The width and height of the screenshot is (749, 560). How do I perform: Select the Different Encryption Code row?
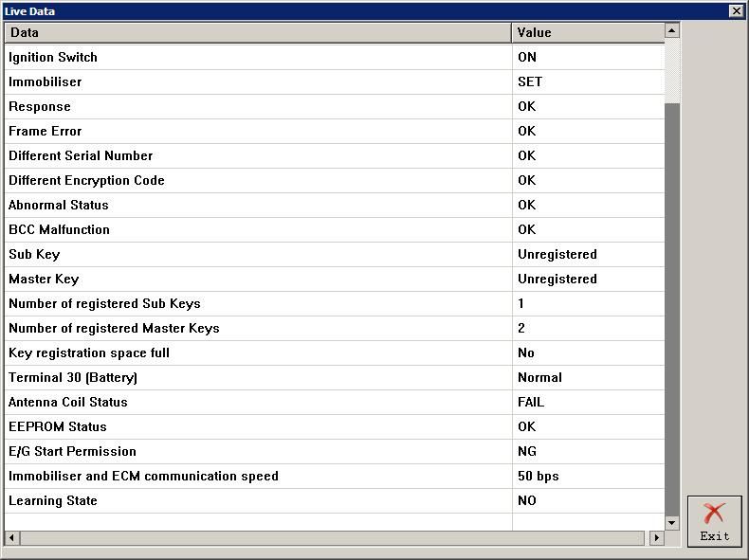(335, 180)
